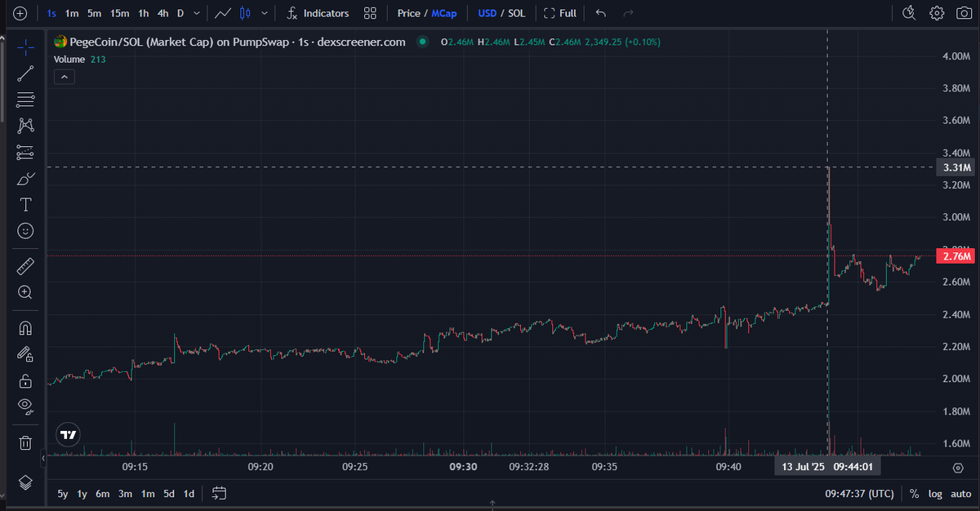Toggle logarithmic scale with log
The width and height of the screenshot is (980, 511).
[934, 494]
